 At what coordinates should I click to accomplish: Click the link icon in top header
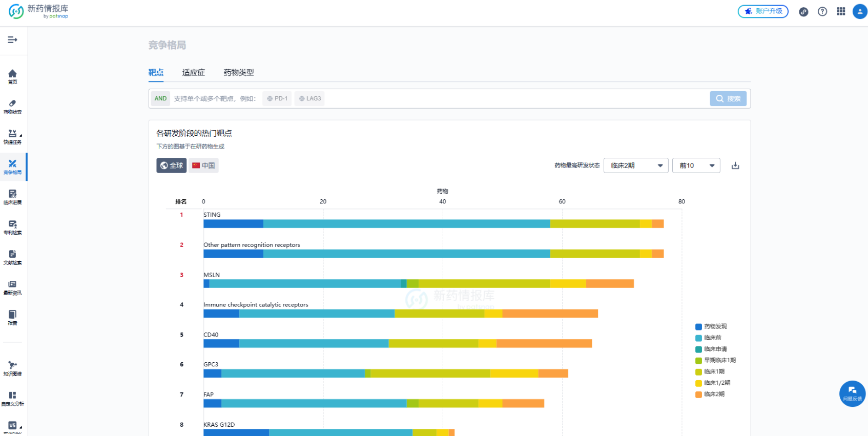[803, 12]
